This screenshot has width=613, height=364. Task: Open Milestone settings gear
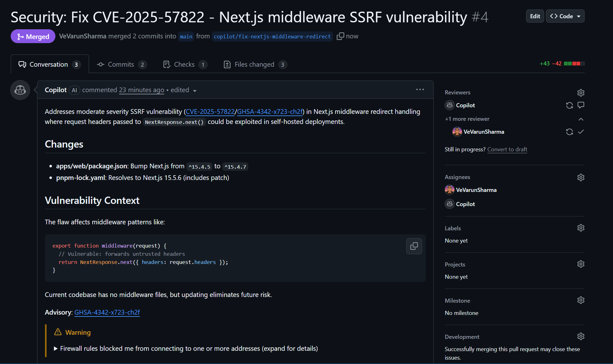[x=581, y=300]
